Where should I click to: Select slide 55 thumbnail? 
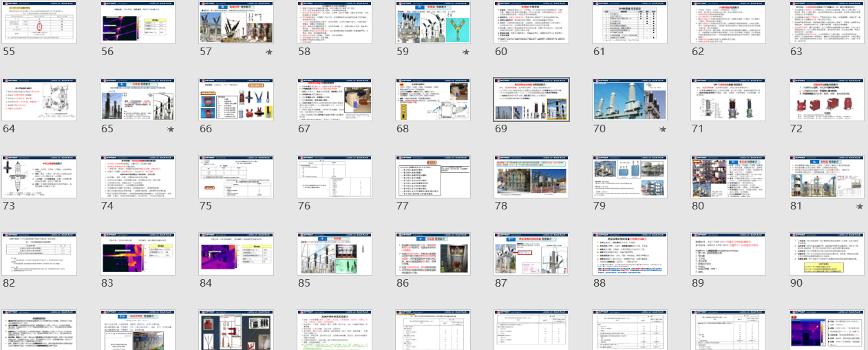(x=39, y=23)
